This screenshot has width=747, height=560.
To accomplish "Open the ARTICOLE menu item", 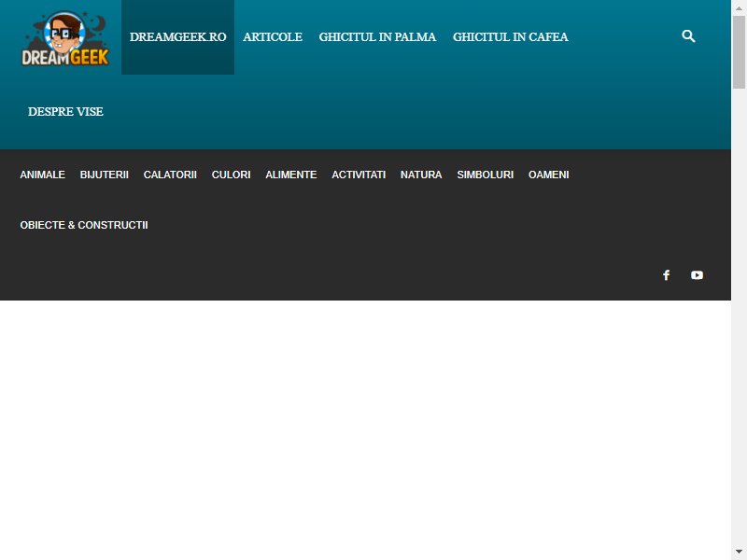I will point(273,37).
